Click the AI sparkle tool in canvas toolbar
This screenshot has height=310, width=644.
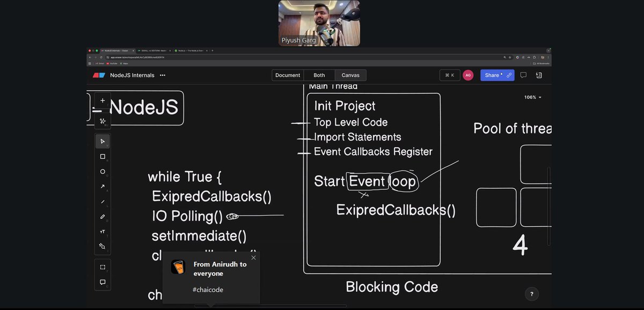pos(103,121)
